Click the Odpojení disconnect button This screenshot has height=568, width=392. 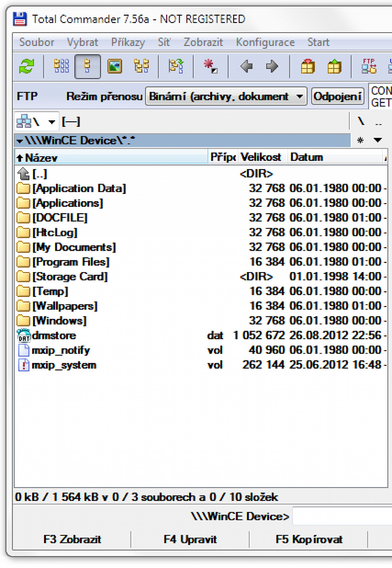click(338, 96)
